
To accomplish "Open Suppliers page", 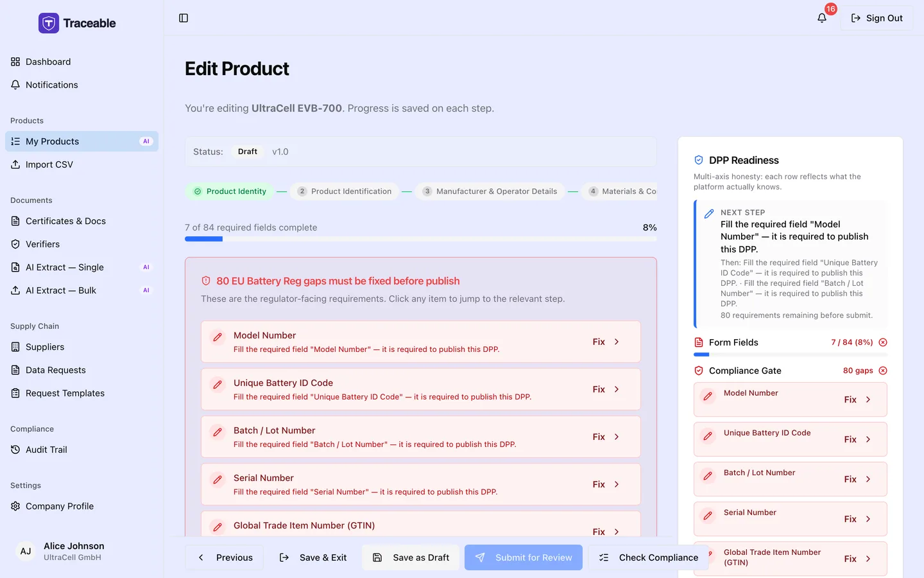I will 81,347.
